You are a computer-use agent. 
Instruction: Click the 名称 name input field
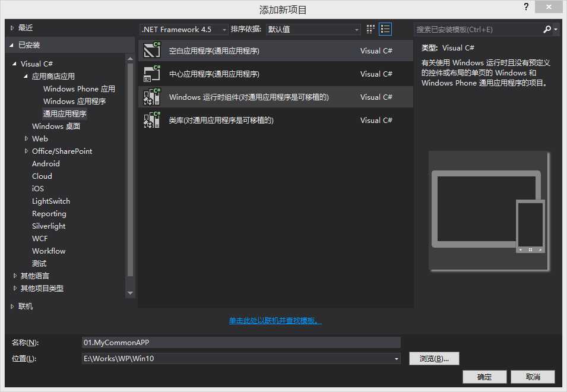point(241,343)
